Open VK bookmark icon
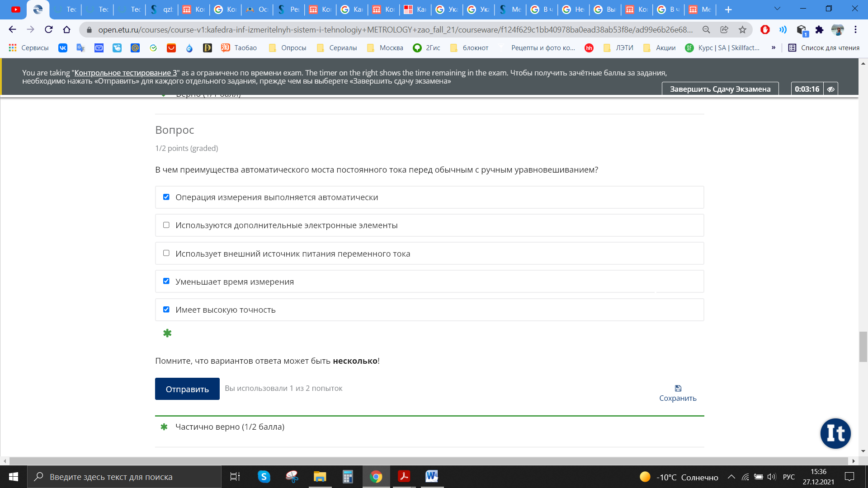 tap(63, 48)
